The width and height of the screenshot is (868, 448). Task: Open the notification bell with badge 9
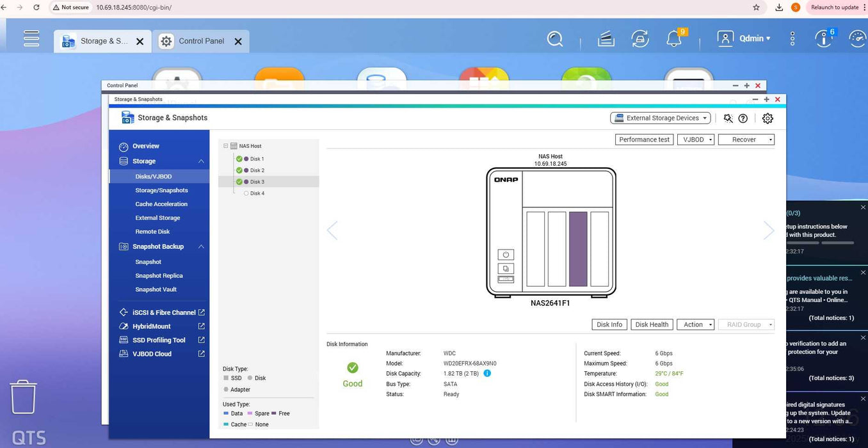(674, 39)
